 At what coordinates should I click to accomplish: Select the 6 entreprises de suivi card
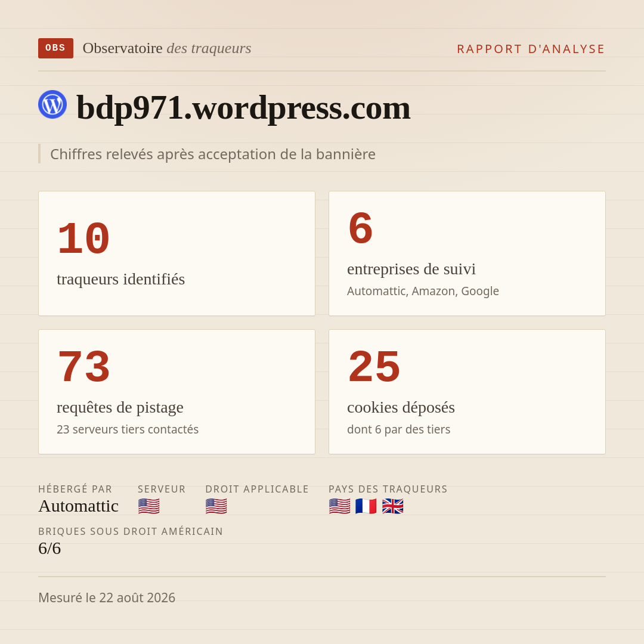[x=467, y=253]
